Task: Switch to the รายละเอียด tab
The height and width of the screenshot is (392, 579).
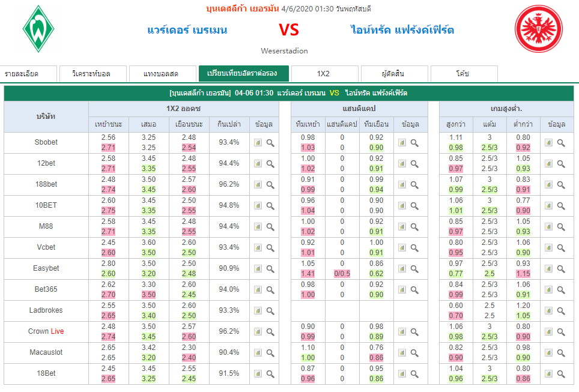Action: tap(28, 73)
